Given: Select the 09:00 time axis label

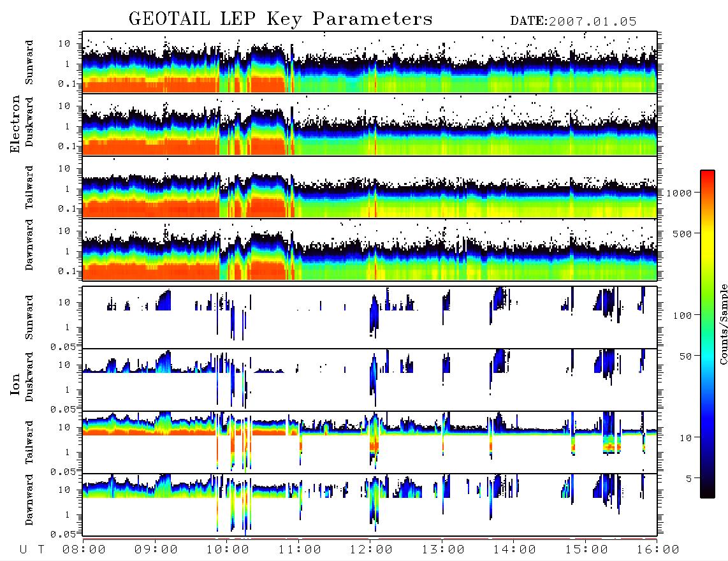Looking at the screenshot, I should click(x=156, y=550).
